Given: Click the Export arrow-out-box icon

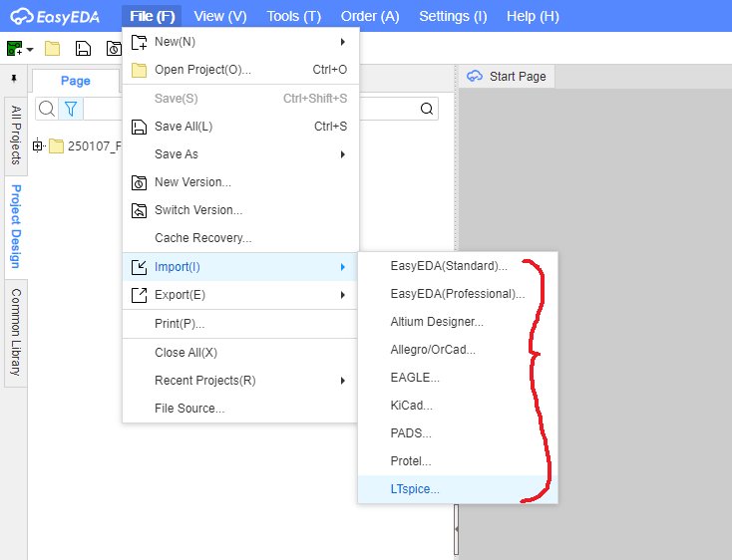Looking at the screenshot, I should point(139,295).
